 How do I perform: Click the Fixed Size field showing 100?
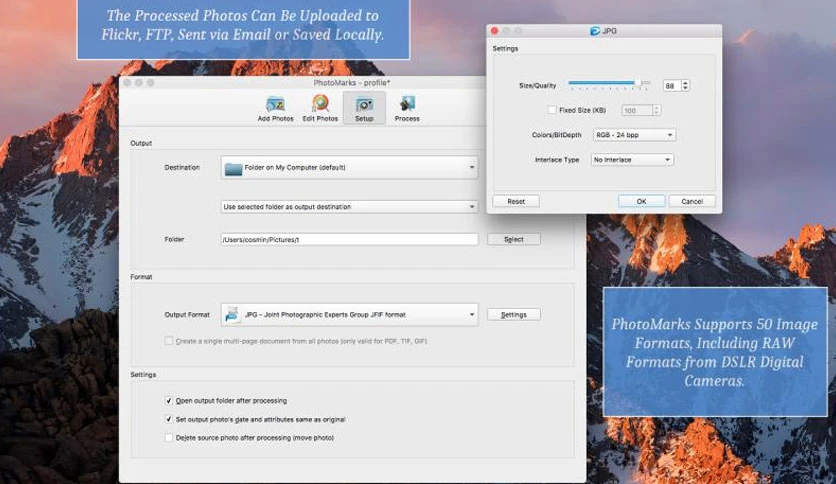click(x=637, y=110)
